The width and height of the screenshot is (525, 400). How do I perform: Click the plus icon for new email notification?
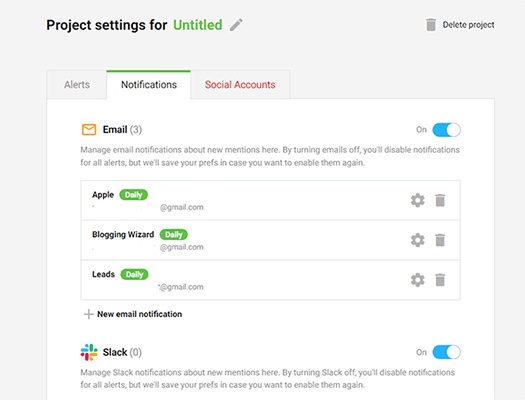88,314
